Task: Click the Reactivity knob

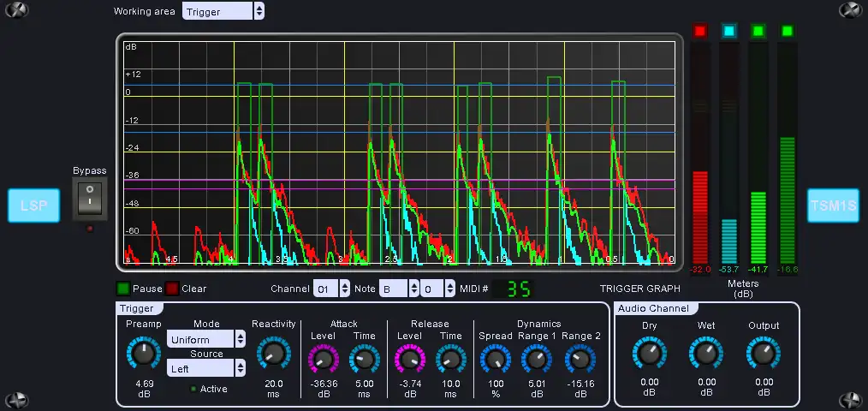Action: (x=273, y=354)
